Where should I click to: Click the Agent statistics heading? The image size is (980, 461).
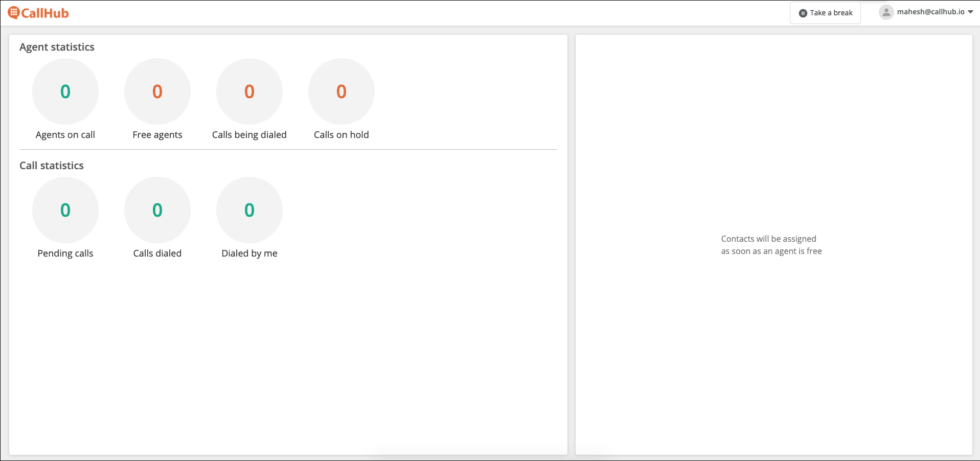57,47
